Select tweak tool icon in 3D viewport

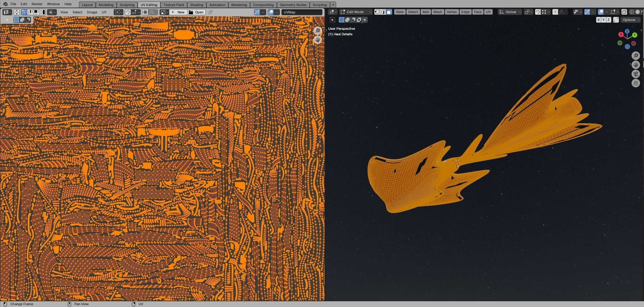point(332,20)
